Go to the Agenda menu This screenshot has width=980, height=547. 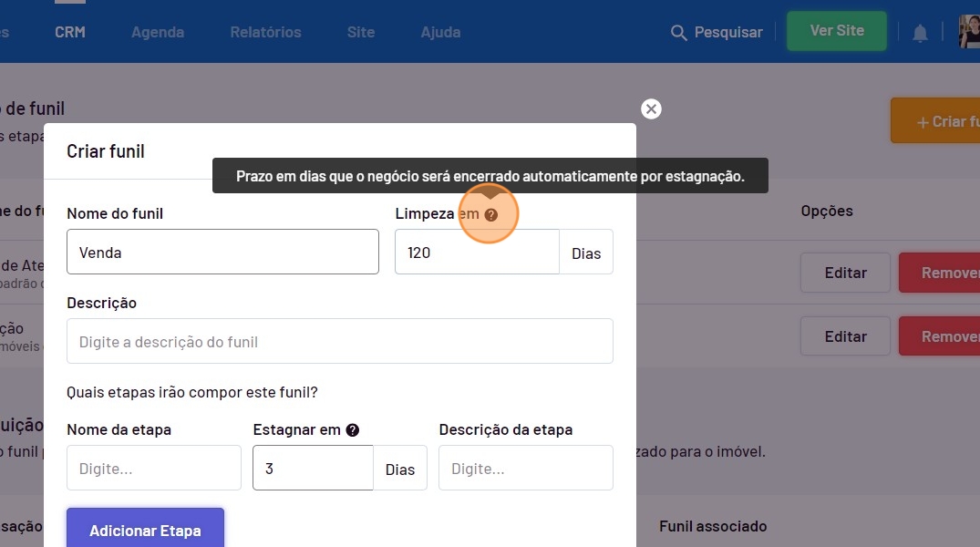coord(158,32)
